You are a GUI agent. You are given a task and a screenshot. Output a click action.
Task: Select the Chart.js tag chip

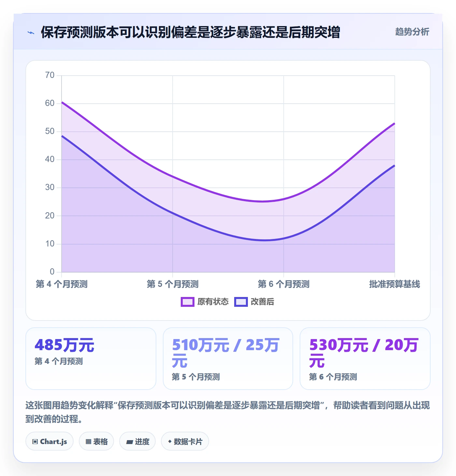coord(50,441)
